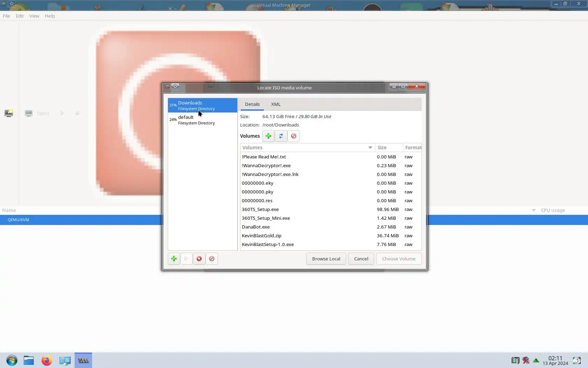Open Firefox from the taskbar

pos(47,360)
